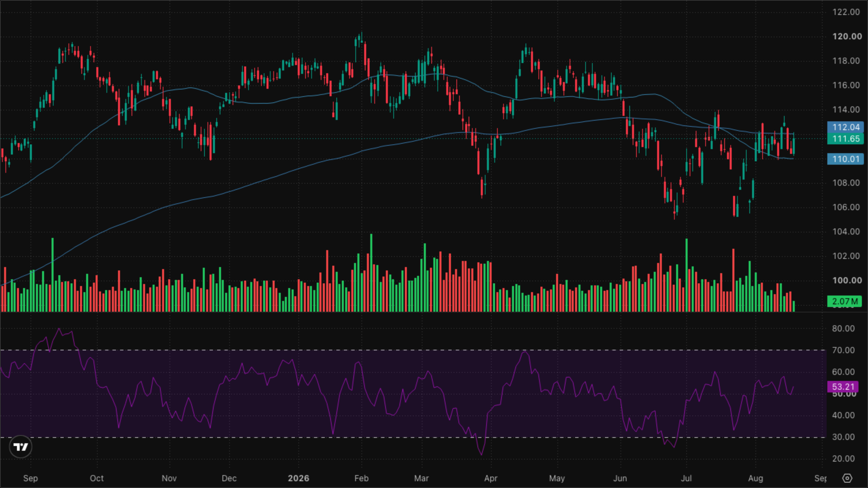Select the 108.00 price axis label
868x488 pixels.
click(x=846, y=183)
